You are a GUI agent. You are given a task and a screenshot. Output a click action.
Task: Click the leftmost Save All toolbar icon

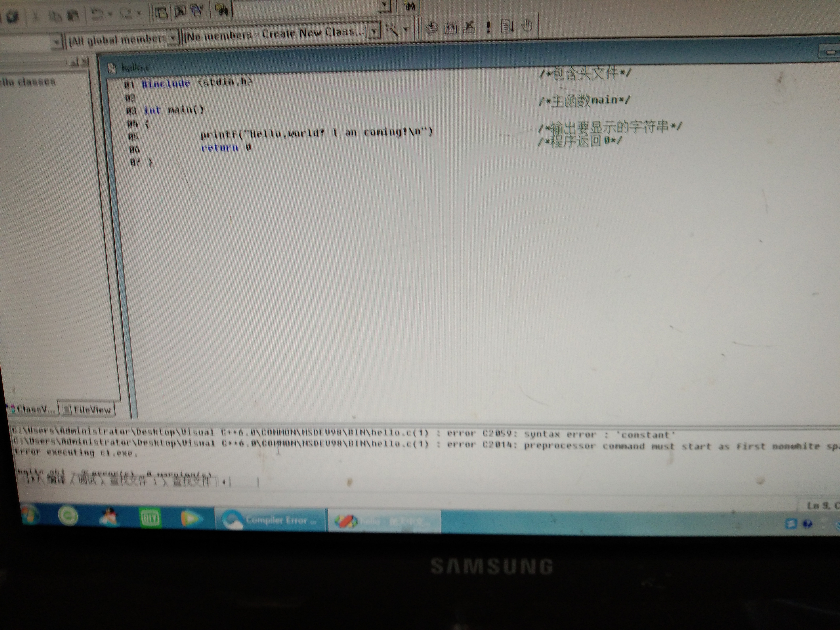(x=12, y=17)
